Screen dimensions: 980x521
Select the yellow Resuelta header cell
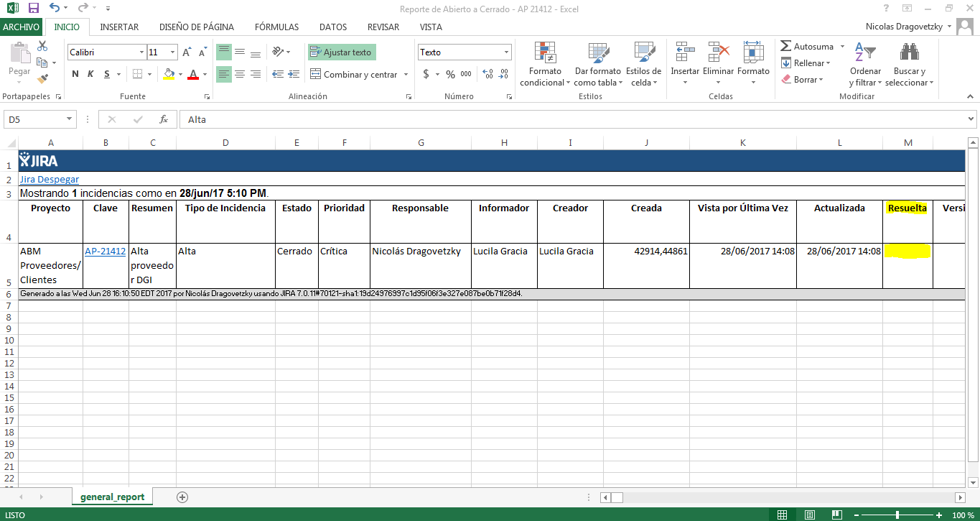pyautogui.click(x=907, y=223)
